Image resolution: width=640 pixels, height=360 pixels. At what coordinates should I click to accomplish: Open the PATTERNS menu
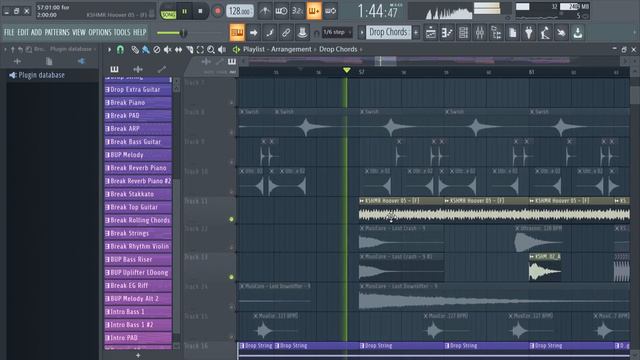point(57,32)
